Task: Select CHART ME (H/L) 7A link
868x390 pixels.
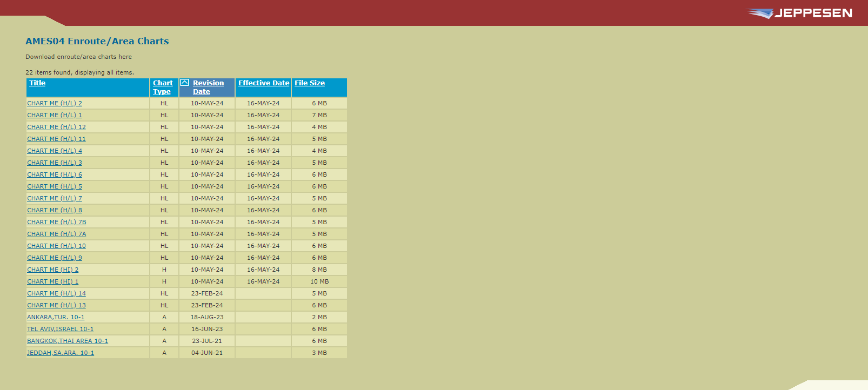Action: (57, 234)
